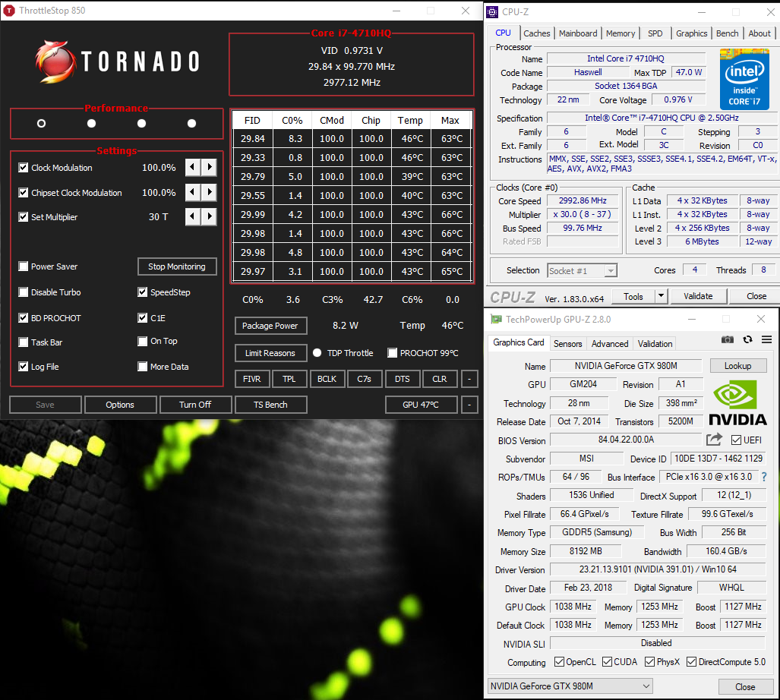Enable the On Top checkbox
The width and height of the screenshot is (780, 700).
pos(142,341)
